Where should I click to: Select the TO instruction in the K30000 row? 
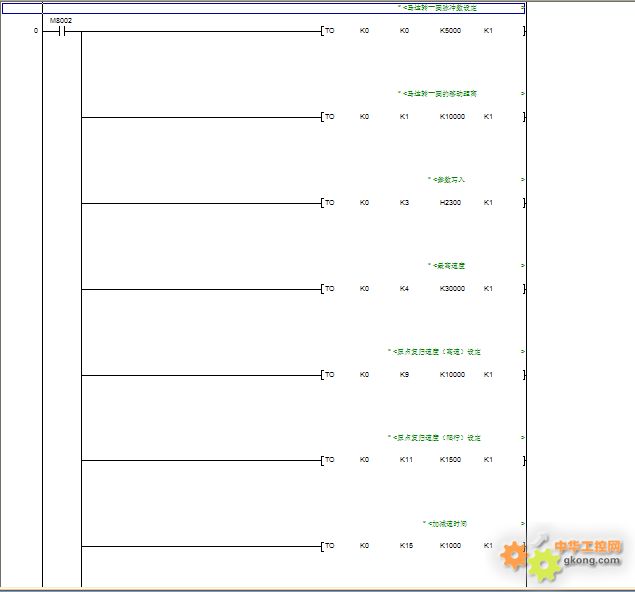coord(330,289)
